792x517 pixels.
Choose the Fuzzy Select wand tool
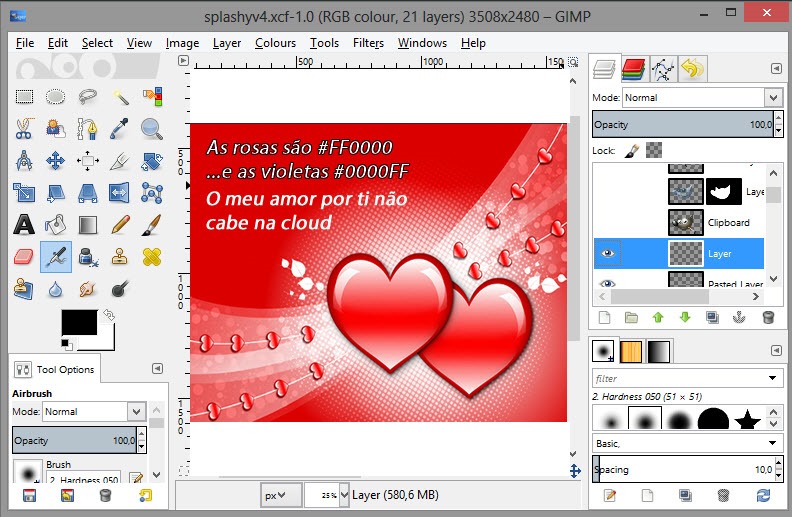click(x=120, y=97)
